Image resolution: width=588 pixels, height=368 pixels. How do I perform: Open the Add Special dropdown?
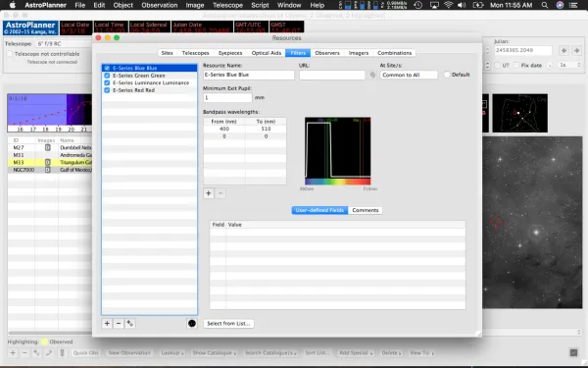click(x=356, y=353)
